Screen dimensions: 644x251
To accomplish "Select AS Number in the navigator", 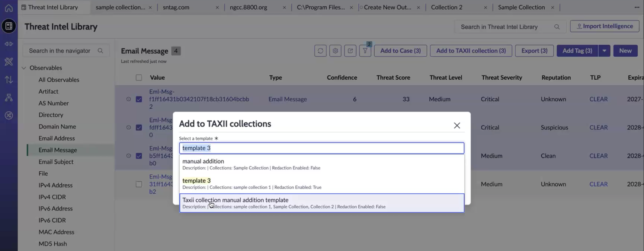I will (x=54, y=103).
